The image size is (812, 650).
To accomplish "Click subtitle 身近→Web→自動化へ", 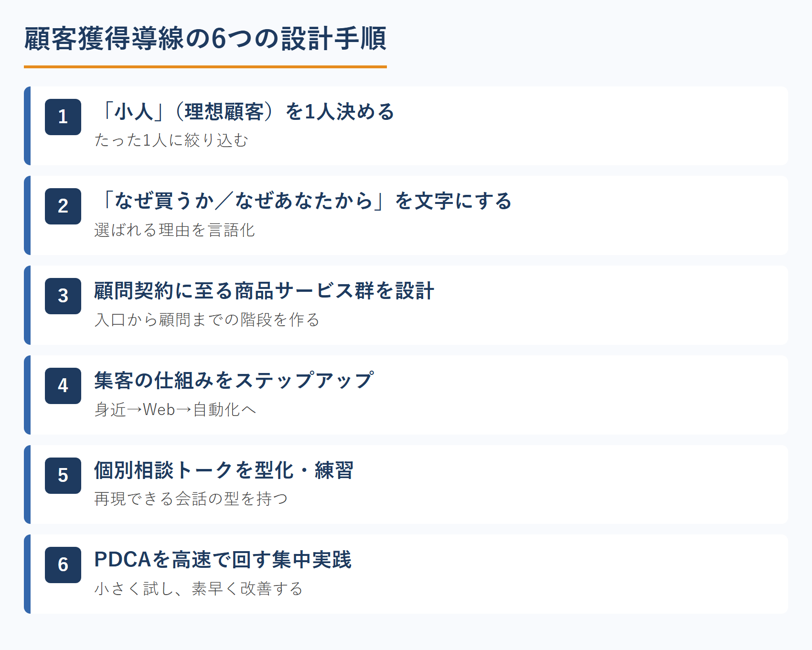I will pyautogui.click(x=175, y=410).
